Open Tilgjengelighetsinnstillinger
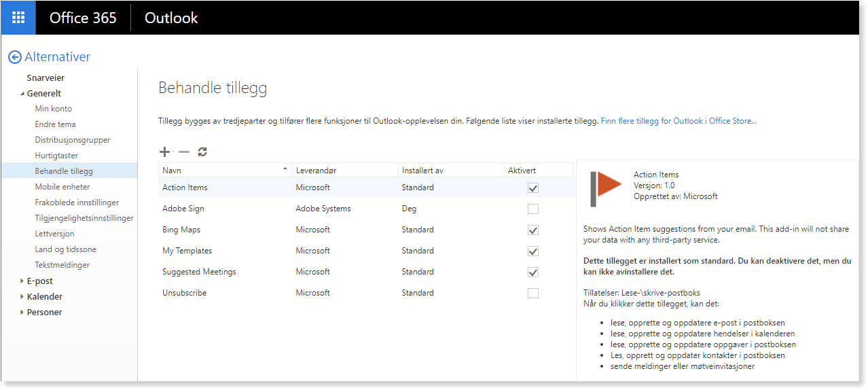 click(x=84, y=218)
